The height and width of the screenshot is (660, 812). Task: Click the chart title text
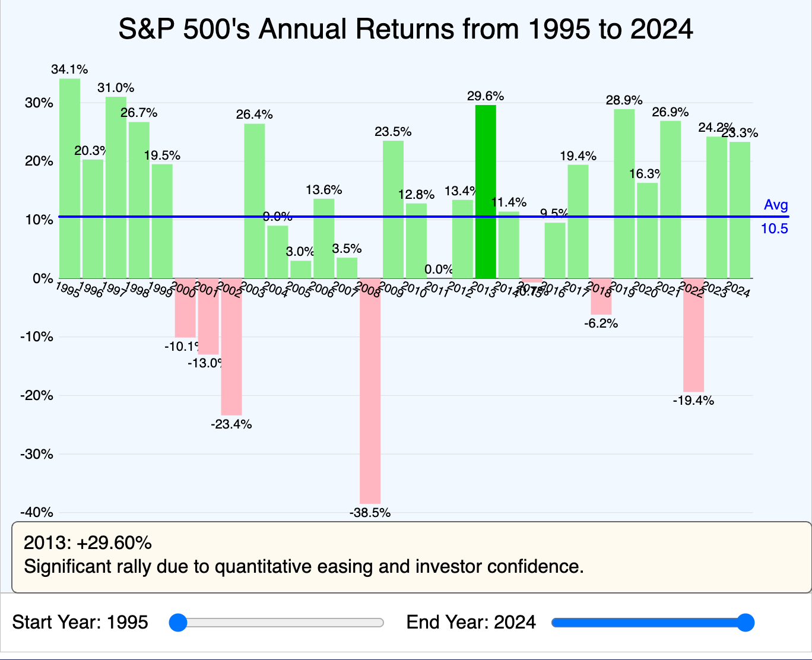(406, 28)
